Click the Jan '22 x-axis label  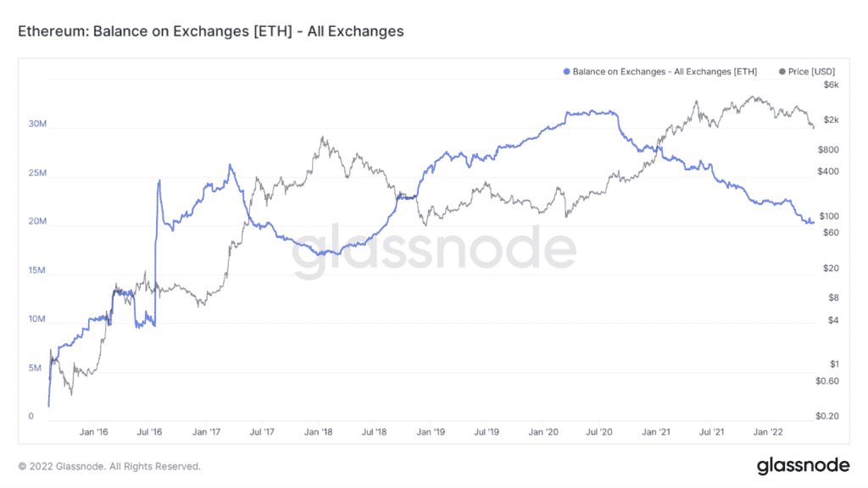pos(768,431)
